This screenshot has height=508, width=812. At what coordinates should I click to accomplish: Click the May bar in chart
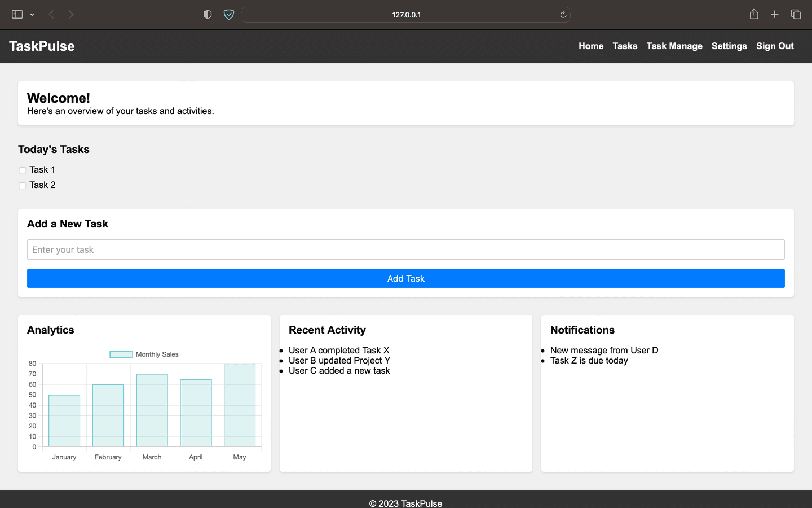coord(240,405)
